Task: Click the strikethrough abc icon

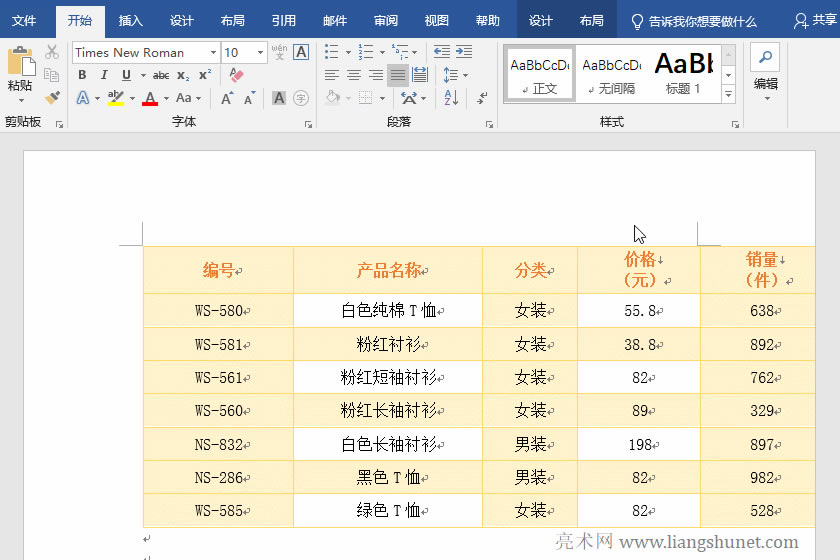Action: pyautogui.click(x=161, y=75)
